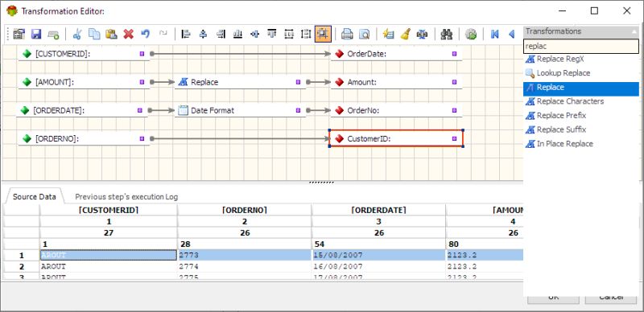The width and height of the screenshot is (644, 312).
Task: Open the properties toolbar icon
Action: click(19, 34)
